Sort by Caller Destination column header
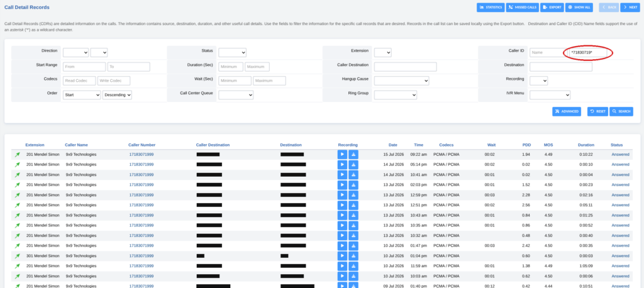This screenshot has height=288, width=644. [x=213, y=145]
